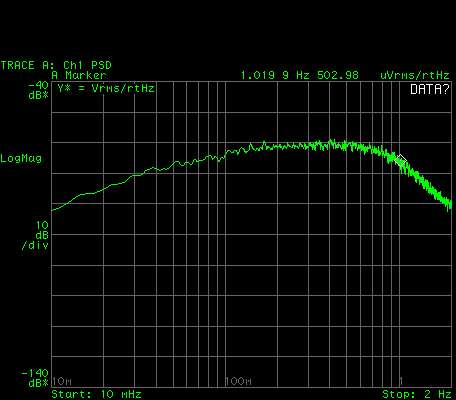
Task: Click the 'DATA?' indicator
Action: click(430, 89)
